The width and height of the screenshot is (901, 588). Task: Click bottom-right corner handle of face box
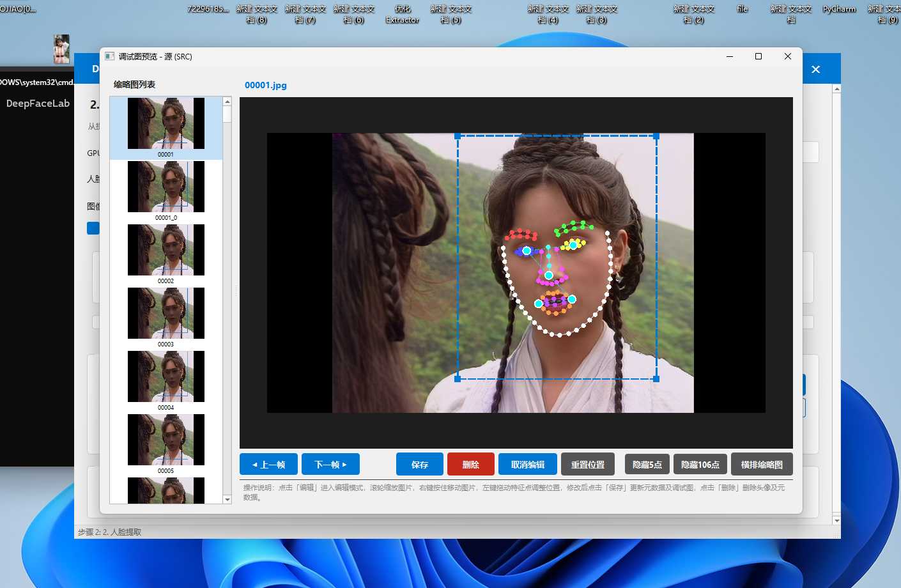[656, 379]
